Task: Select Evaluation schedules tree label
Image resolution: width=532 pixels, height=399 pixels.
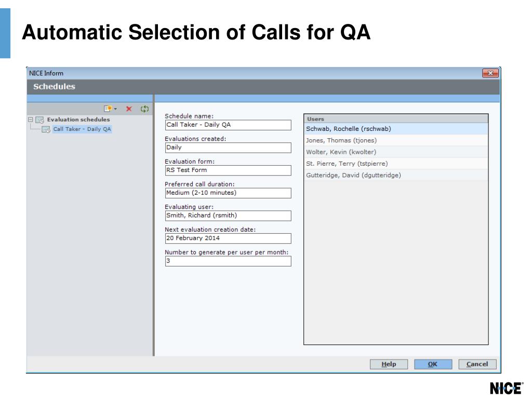Action: (x=78, y=119)
